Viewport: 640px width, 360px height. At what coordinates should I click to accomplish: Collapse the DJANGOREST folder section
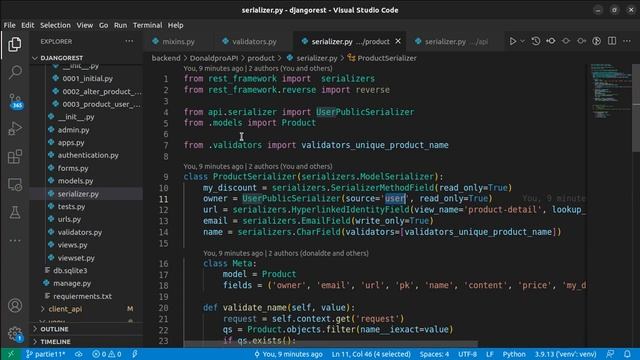coord(86,58)
